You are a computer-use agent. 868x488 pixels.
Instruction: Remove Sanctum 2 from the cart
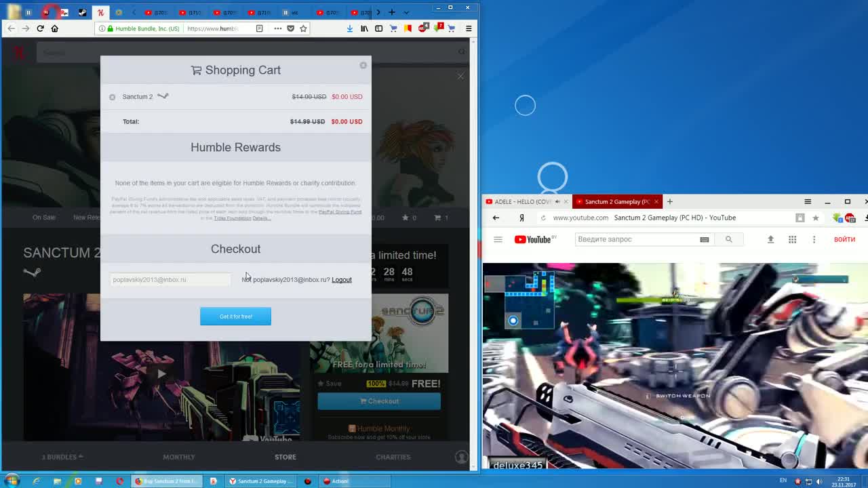pos(113,97)
